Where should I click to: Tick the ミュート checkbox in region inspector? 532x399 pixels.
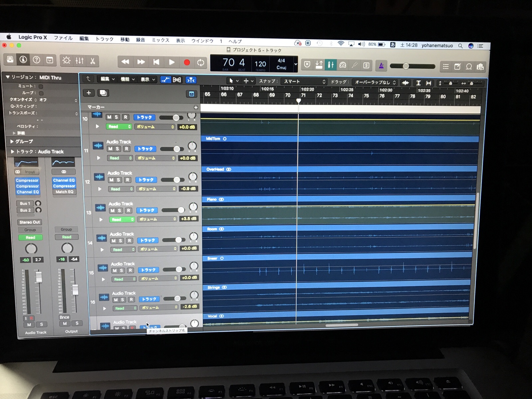coord(41,86)
